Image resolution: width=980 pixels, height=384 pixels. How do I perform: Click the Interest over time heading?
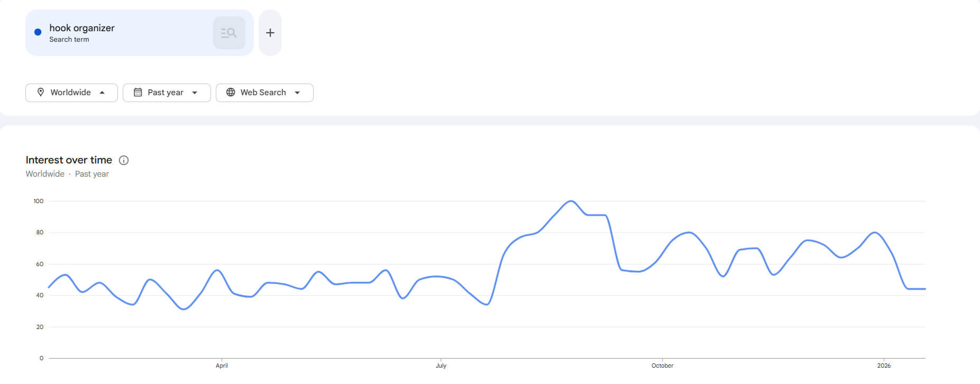pos(69,160)
